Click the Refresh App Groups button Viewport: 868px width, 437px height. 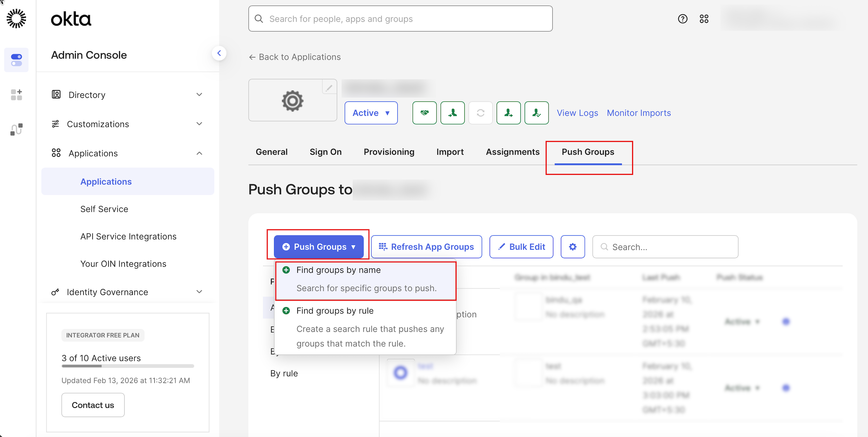tap(426, 247)
